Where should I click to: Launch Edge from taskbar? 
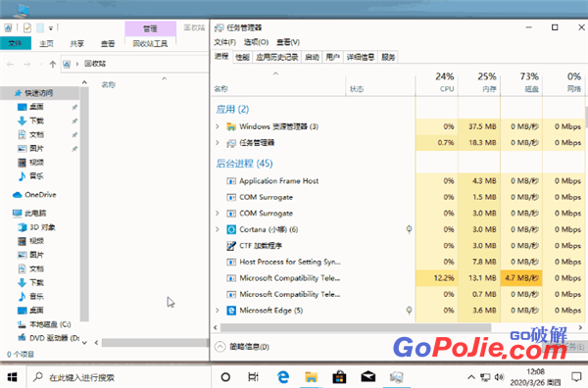pos(283,377)
